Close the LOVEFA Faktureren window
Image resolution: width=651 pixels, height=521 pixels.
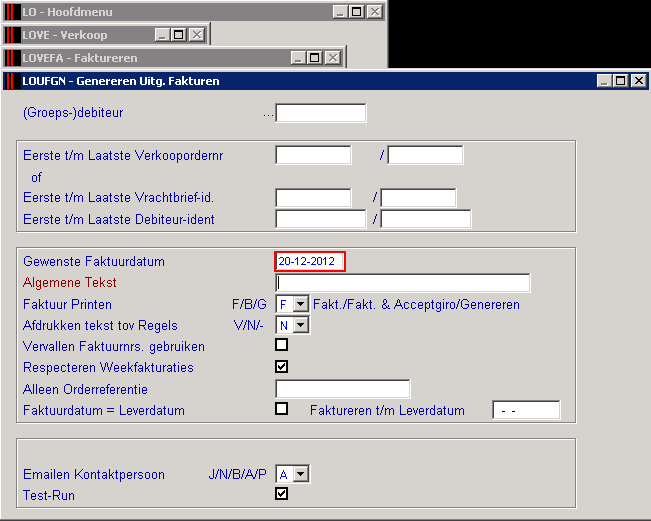(333, 58)
